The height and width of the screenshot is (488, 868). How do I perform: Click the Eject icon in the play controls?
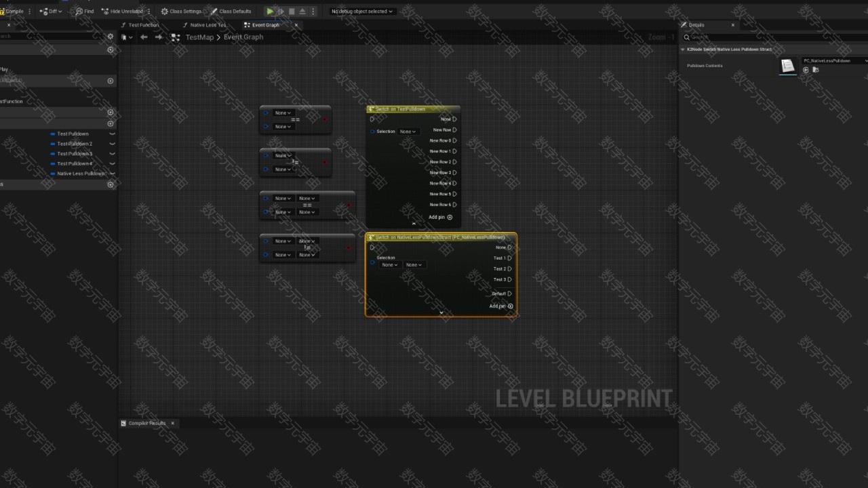pos(302,11)
